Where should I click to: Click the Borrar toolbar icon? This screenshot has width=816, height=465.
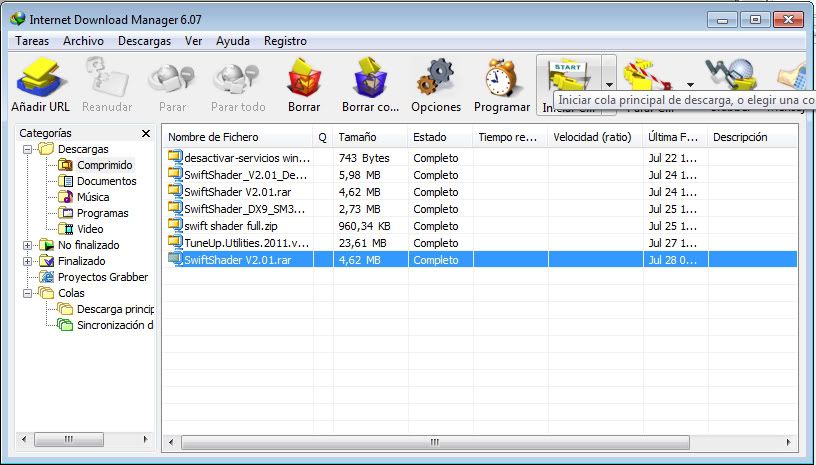(x=304, y=78)
